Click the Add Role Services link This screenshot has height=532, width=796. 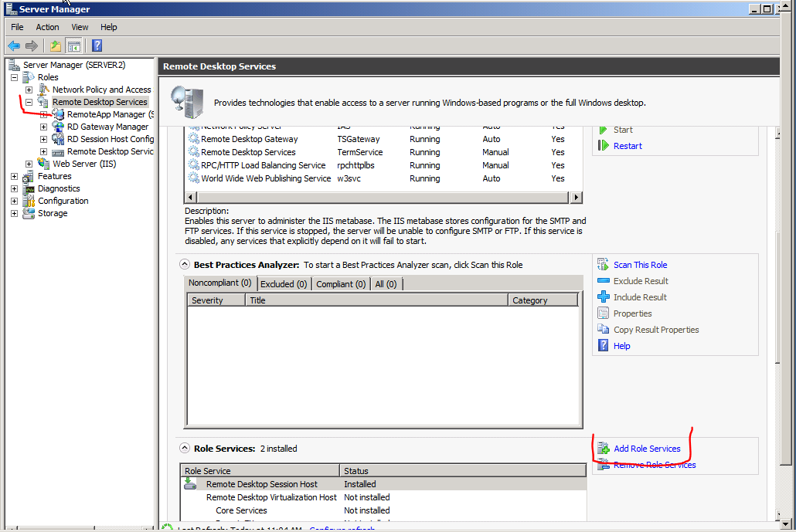[648, 449]
